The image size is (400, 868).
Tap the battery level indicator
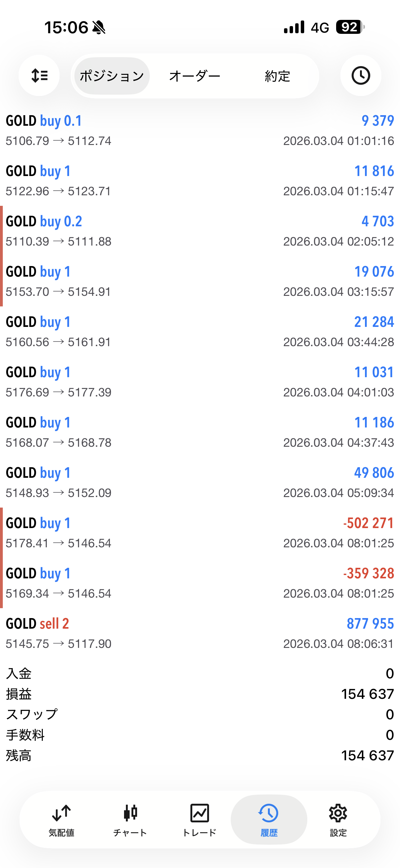pyautogui.click(x=350, y=27)
